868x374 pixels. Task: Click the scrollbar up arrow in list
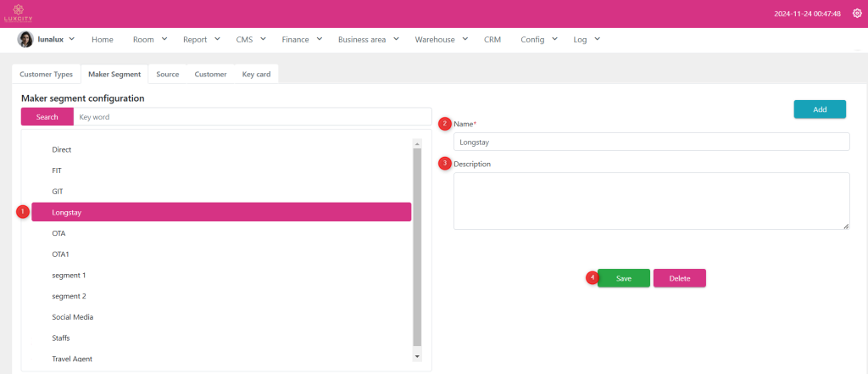416,144
